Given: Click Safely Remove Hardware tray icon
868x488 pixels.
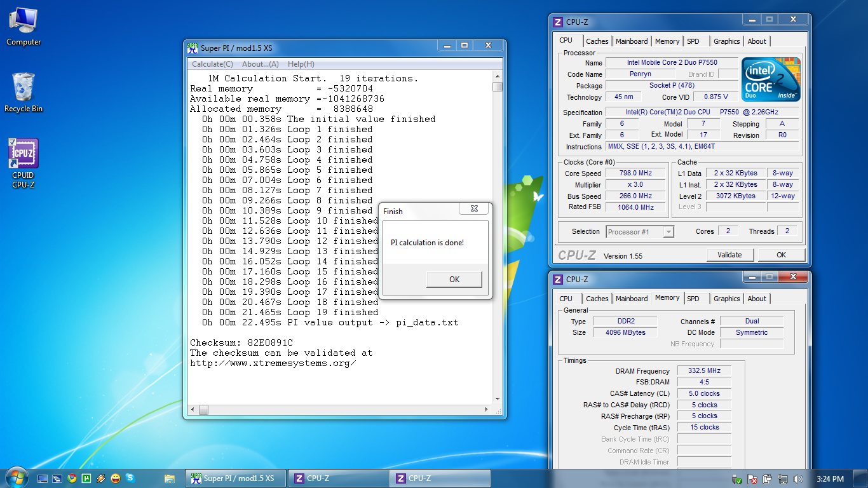Looking at the screenshot, I should pyautogui.click(x=737, y=479).
